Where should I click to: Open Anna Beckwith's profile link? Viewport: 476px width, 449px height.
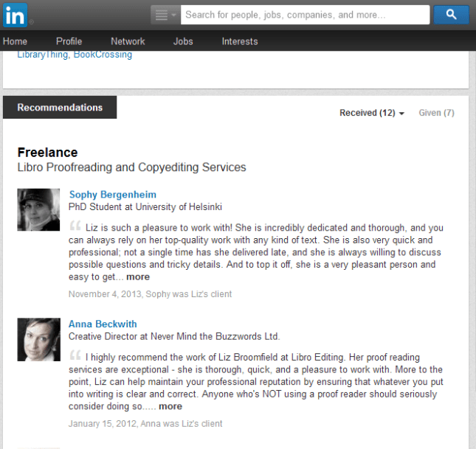103,324
